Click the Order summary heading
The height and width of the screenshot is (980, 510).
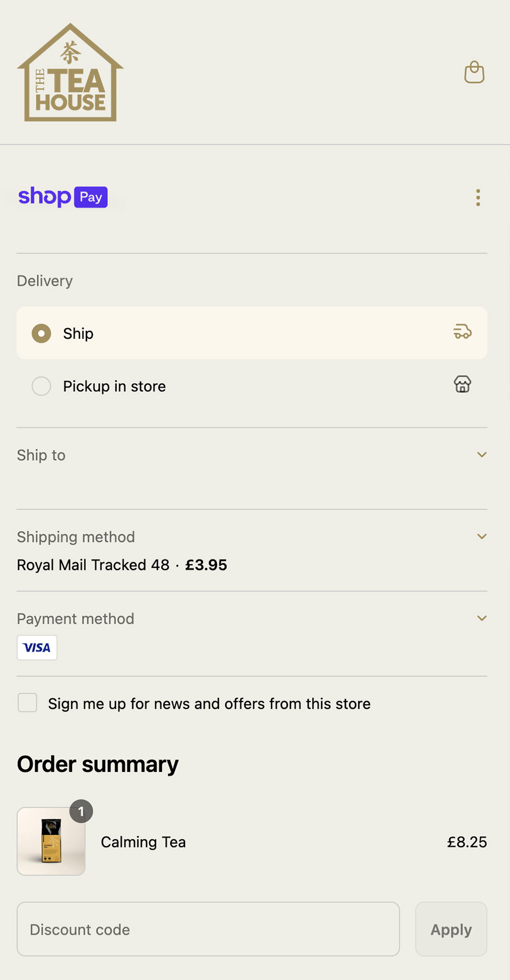tap(98, 764)
